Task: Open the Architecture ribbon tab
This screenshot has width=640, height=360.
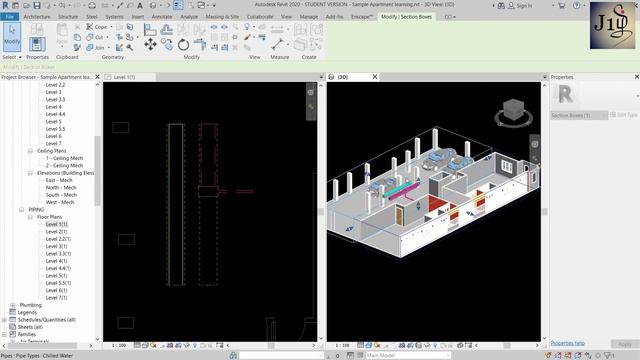Action: coord(37,17)
